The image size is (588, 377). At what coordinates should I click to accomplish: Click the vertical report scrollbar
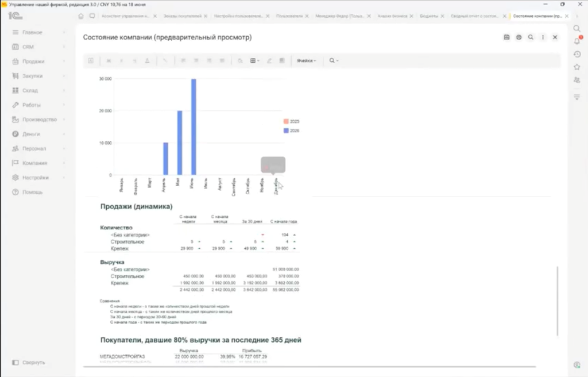558,301
